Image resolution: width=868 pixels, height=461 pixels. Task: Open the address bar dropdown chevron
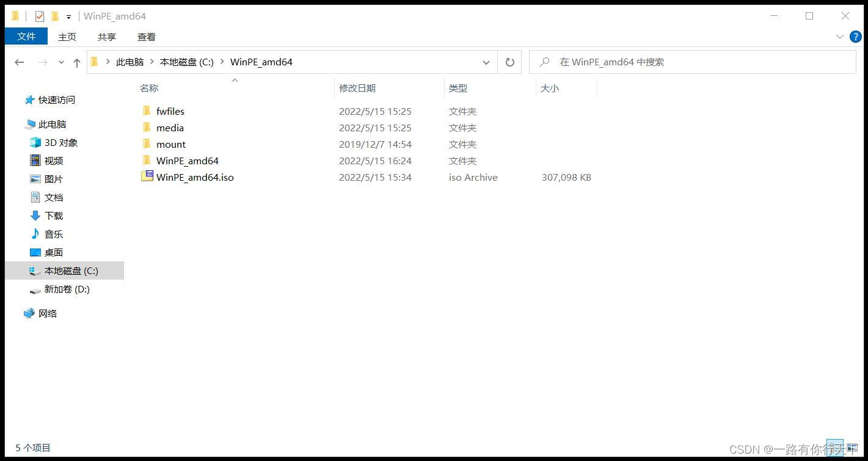486,62
